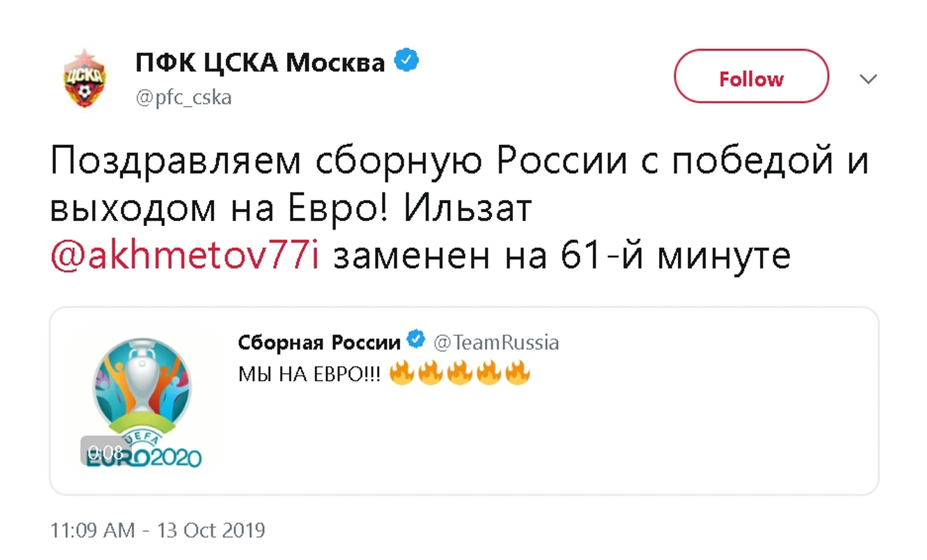Open the @akhmetov77i mention
927x560 pixels.
[185, 256]
